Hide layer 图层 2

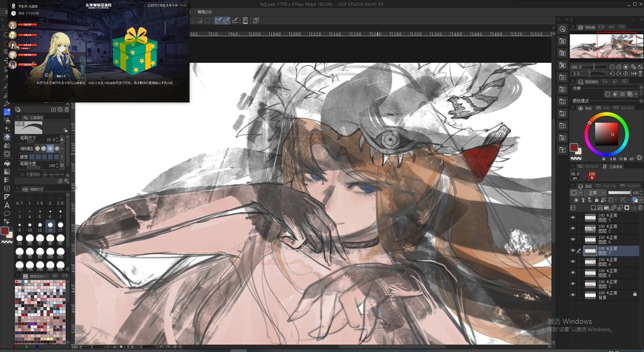[573, 228]
